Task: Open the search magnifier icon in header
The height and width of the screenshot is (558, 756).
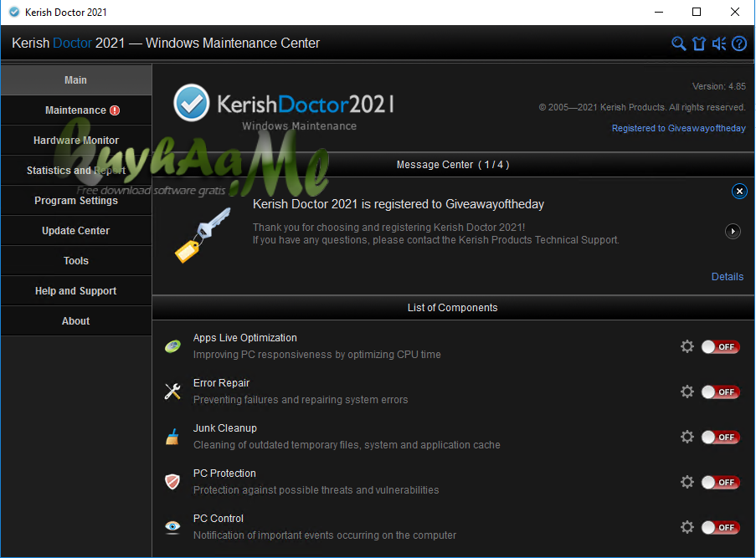Action: point(678,44)
